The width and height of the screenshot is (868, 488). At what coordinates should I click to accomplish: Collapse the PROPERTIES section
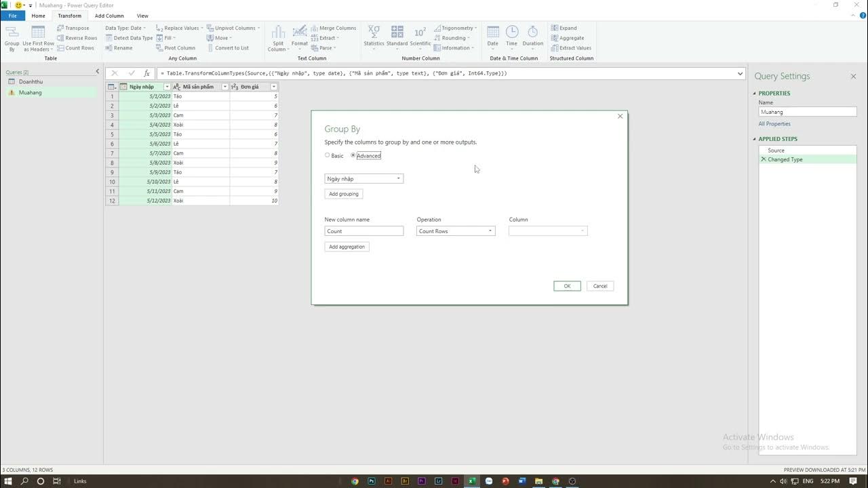click(755, 94)
